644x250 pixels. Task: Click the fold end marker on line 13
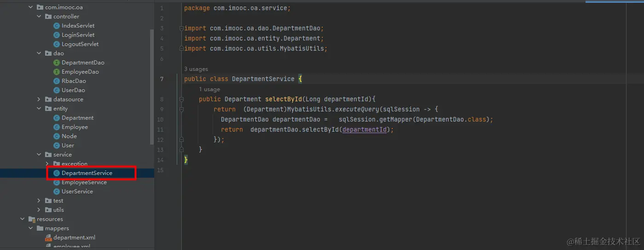point(181,150)
